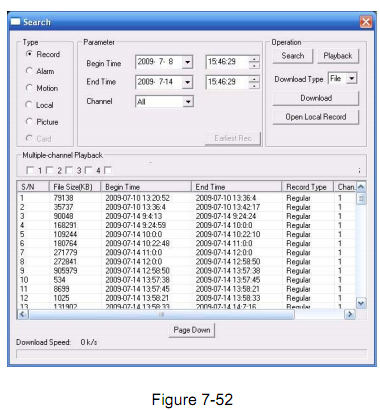This screenshot has height=410, width=380.
Task: Click end time 2009-07-14 12:58:50
Action: [228, 262]
